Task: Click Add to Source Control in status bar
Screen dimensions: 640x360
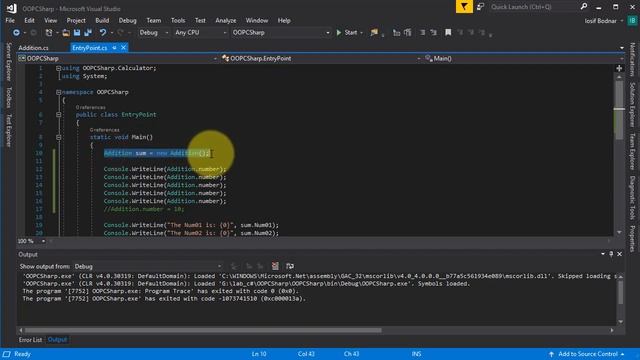Action: pyautogui.click(x=588, y=354)
